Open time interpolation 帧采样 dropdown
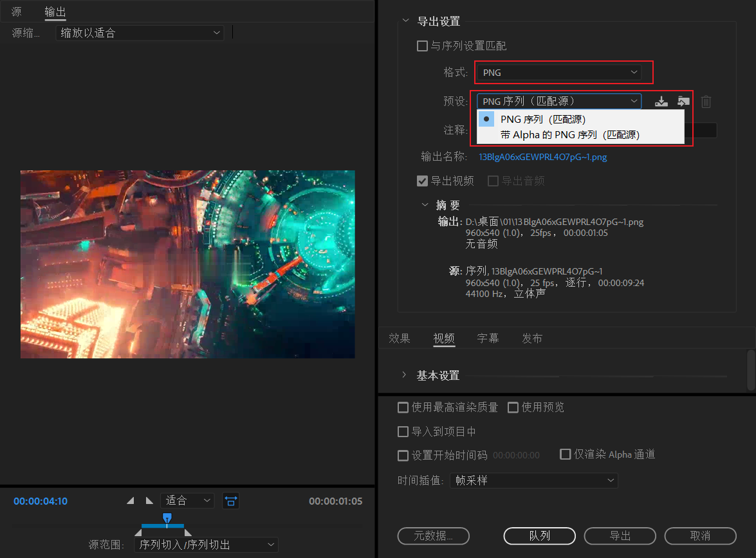 tap(534, 480)
